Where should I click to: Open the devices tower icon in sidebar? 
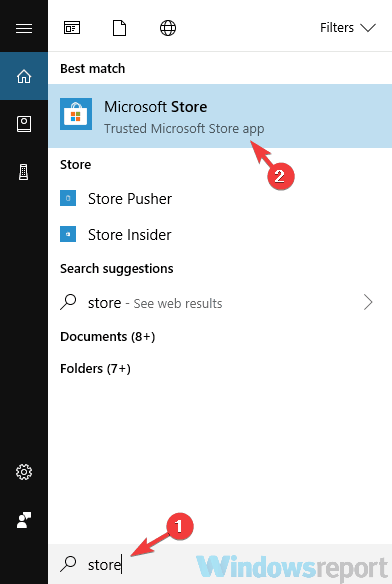24,172
